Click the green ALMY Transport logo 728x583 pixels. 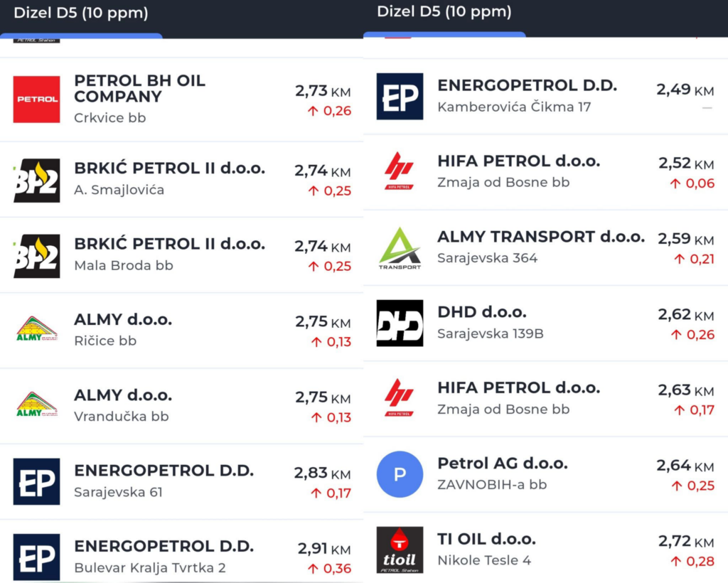[400, 248]
